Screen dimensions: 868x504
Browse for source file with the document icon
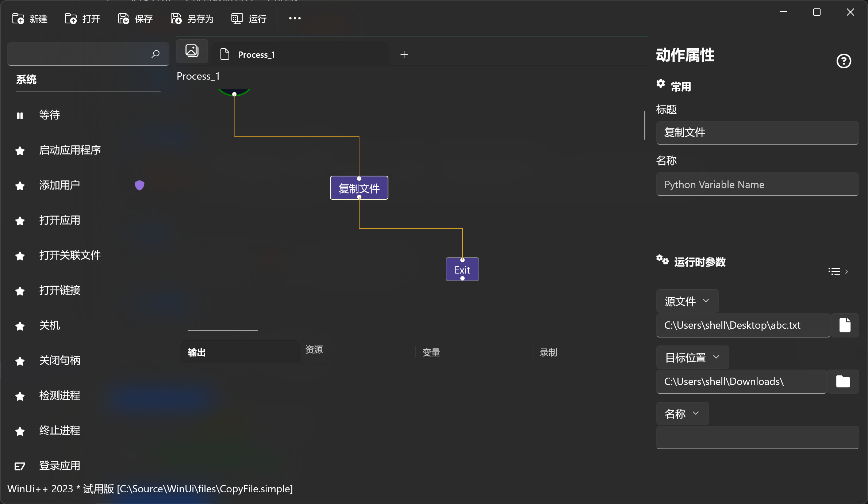[845, 325]
